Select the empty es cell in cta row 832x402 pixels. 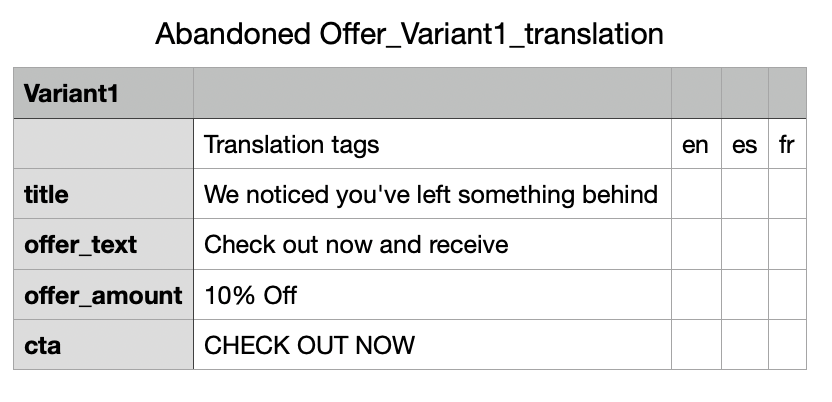tap(744, 345)
